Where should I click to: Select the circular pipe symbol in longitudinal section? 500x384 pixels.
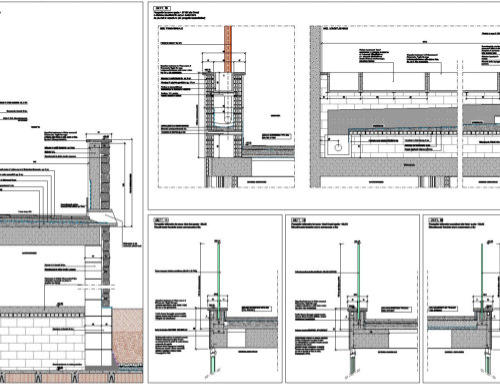coord(338,147)
